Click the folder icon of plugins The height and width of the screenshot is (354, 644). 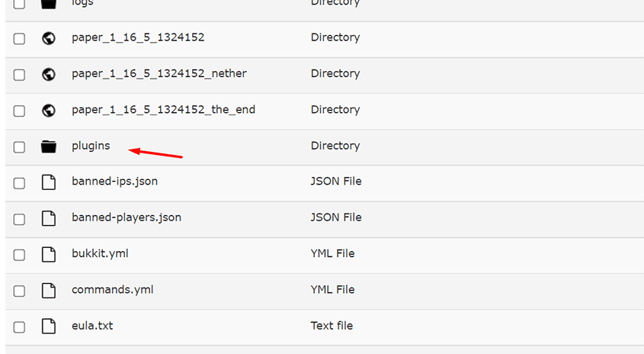(x=49, y=146)
